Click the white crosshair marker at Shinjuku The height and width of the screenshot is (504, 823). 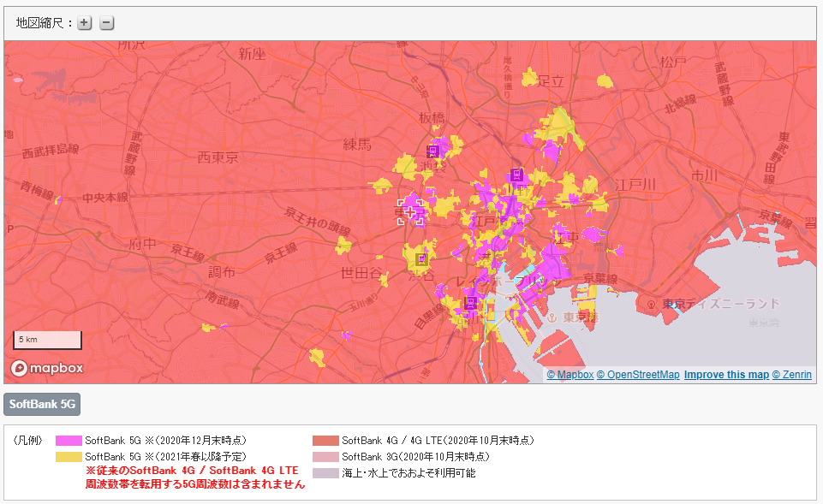pos(410,212)
